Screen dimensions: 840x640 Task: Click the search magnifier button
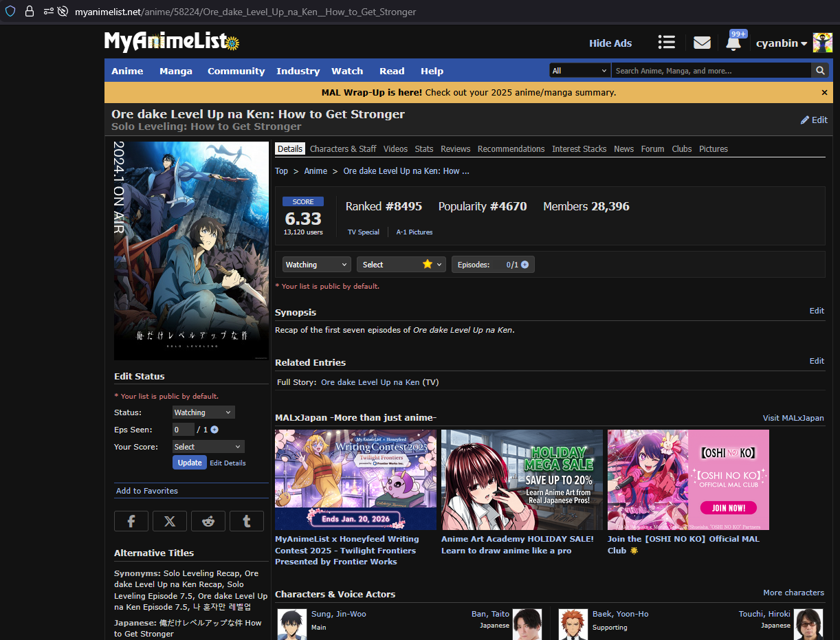click(819, 71)
